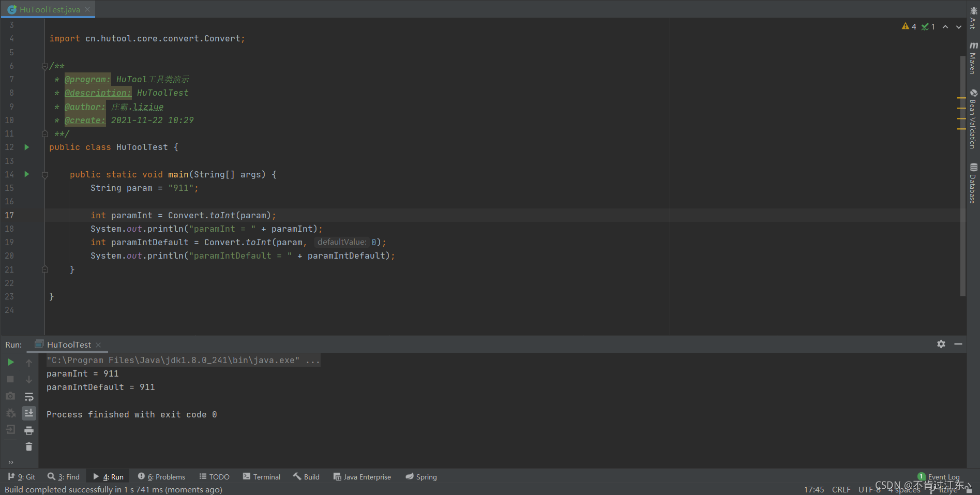Go to next highlighted error arrow
The image size is (980, 495).
pyautogui.click(x=959, y=27)
